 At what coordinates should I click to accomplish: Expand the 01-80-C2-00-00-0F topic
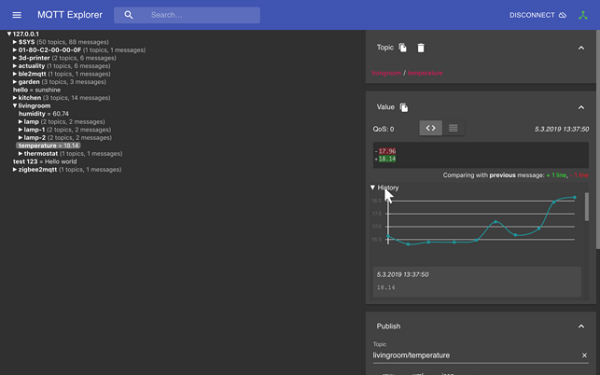15,50
